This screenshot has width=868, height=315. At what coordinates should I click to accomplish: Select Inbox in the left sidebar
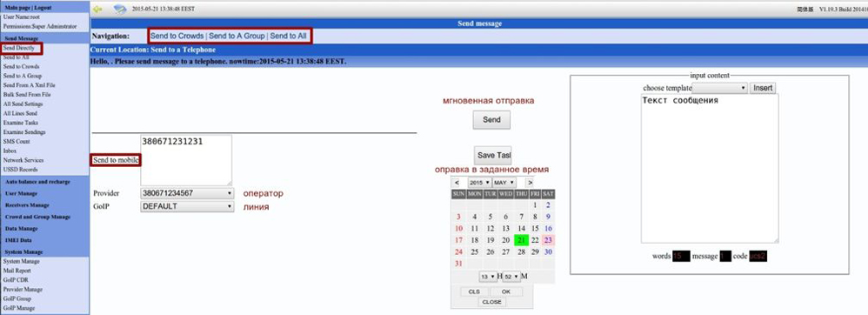pos(10,151)
